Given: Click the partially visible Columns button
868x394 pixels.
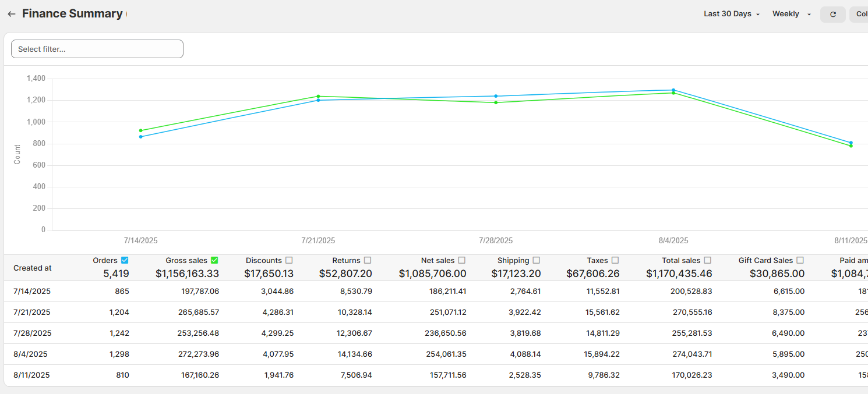Looking at the screenshot, I should click(x=860, y=15).
